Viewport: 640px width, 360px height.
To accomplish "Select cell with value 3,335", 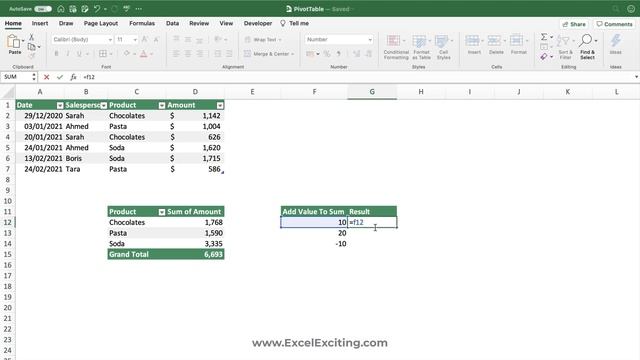I will coord(195,244).
